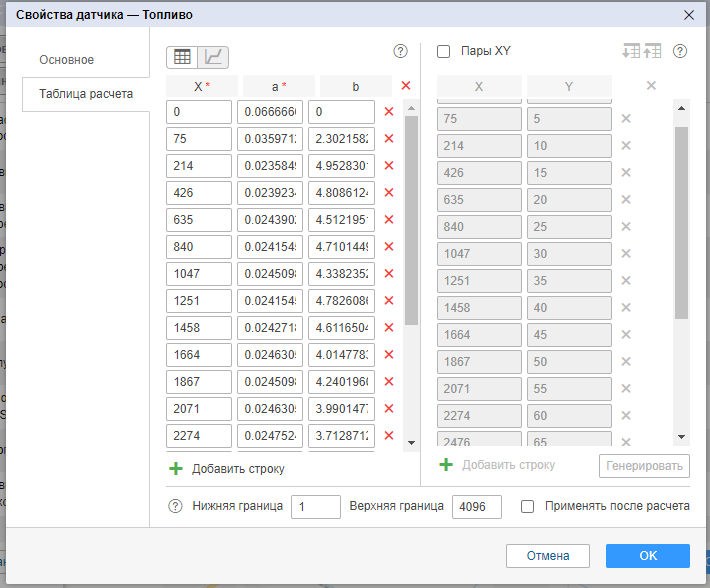
Task: Delete calculation row X 1458
Action: (389, 328)
